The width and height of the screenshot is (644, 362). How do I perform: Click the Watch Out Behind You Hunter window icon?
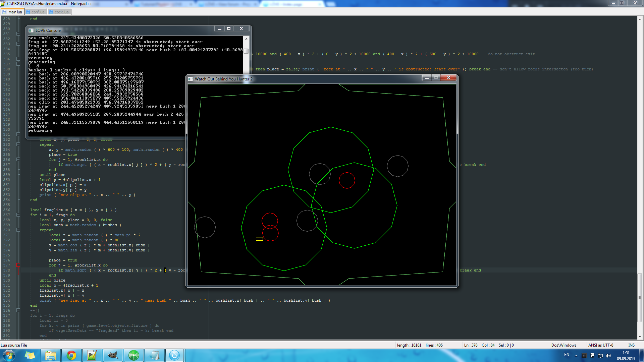[191, 79]
